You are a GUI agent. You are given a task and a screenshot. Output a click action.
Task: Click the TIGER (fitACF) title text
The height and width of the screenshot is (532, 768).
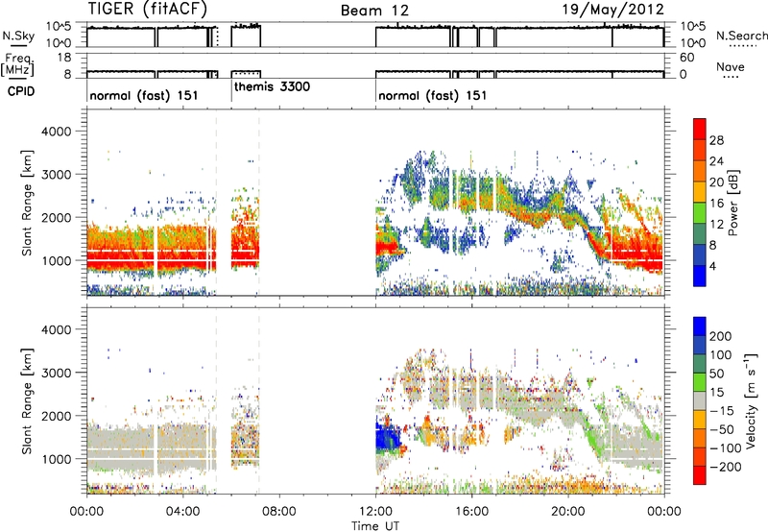point(148,9)
